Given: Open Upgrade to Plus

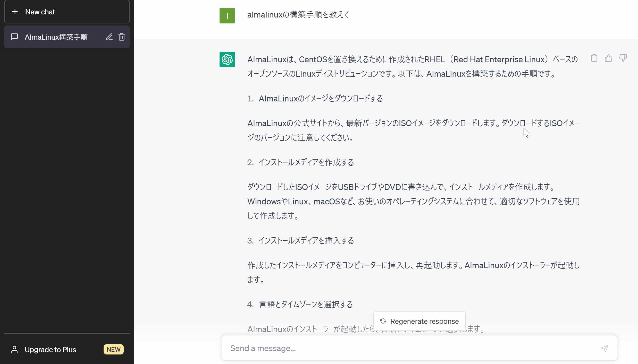Looking at the screenshot, I should [67, 350].
